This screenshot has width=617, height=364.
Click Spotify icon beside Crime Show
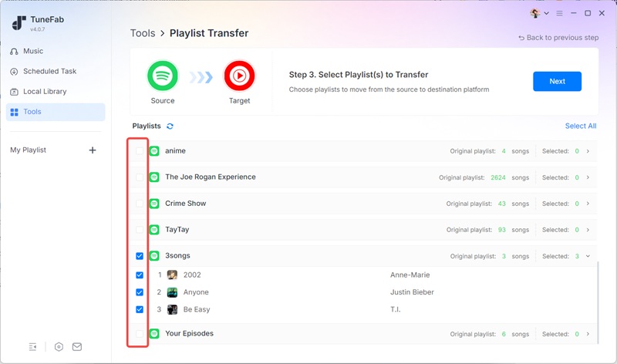pyautogui.click(x=154, y=204)
